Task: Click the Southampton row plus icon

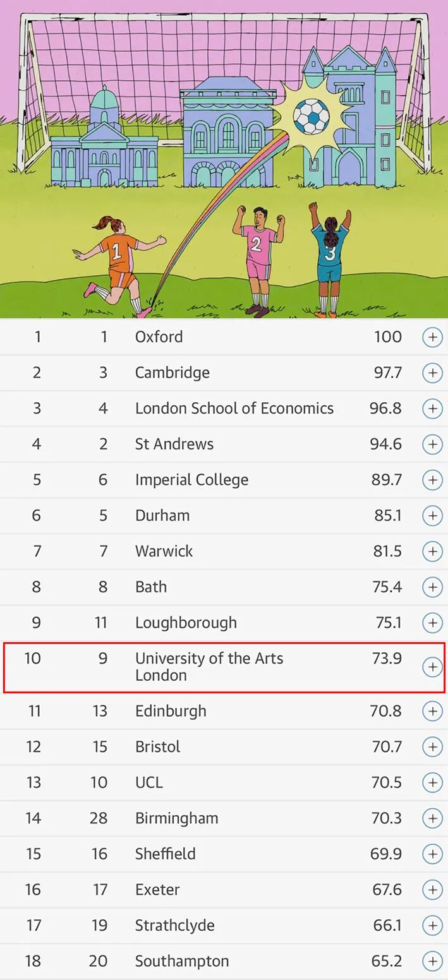Action: (x=432, y=961)
